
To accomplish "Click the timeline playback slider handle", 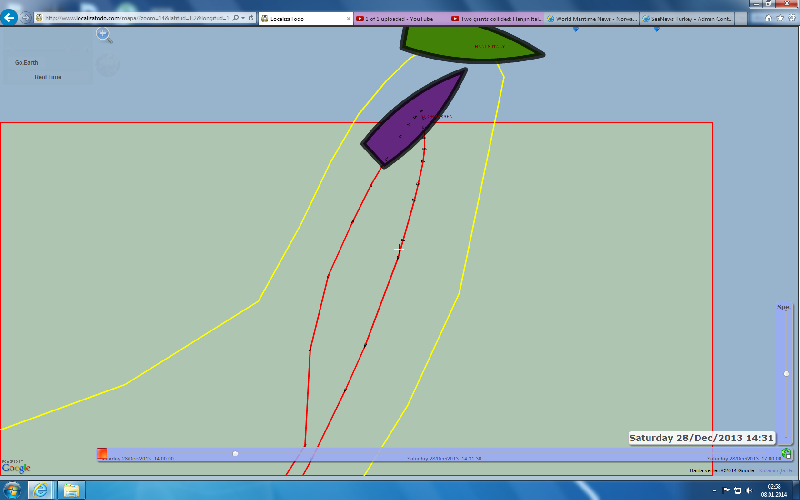I will [x=235, y=453].
